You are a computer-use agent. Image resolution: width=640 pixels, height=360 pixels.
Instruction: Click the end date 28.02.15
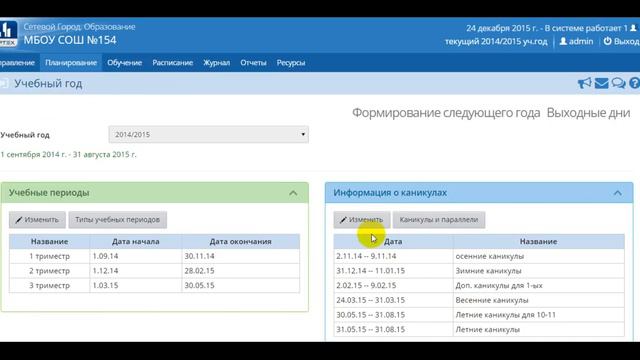pos(199,271)
